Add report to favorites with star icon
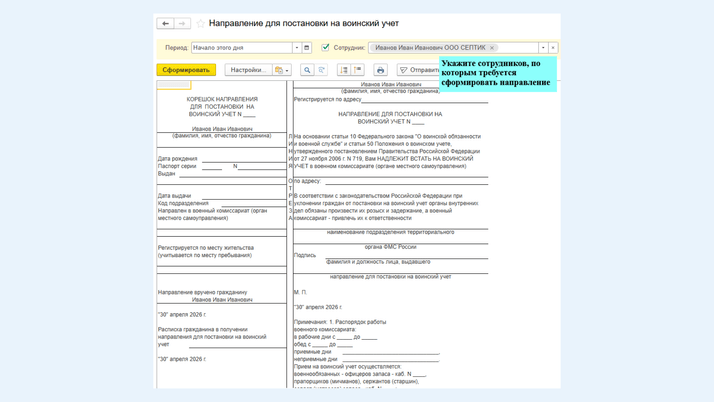Viewport: 714px width, 402px height. (200, 24)
